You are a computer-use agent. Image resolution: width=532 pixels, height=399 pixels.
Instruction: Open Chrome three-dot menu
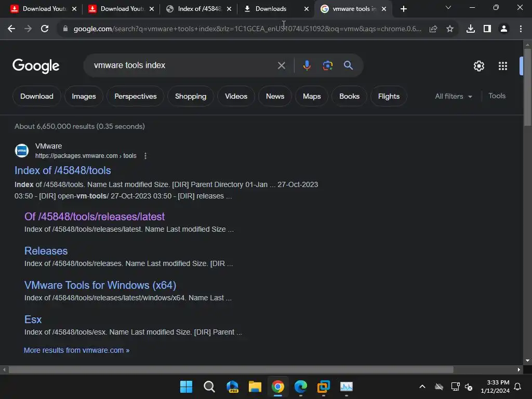521,29
